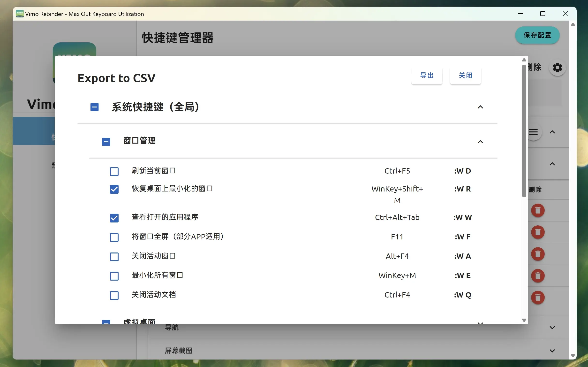Click the topmost red trash delete icon
Image resolution: width=588 pixels, height=367 pixels.
(x=538, y=210)
